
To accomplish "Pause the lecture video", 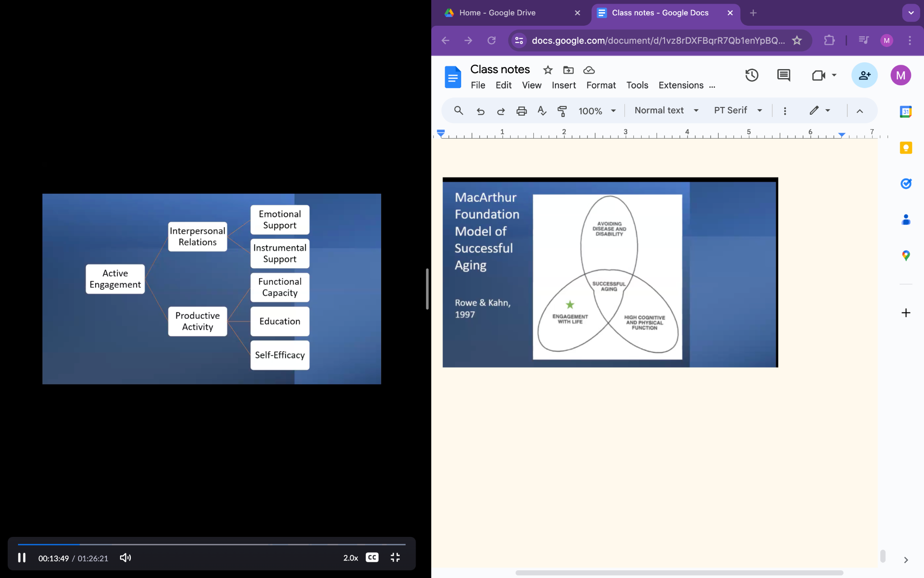I will (x=22, y=558).
